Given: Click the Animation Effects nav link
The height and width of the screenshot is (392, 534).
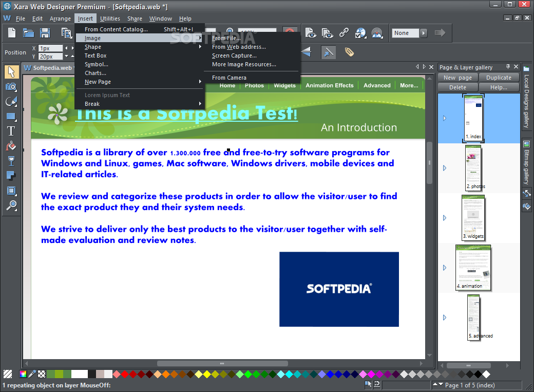Looking at the screenshot, I should (329, 85).
